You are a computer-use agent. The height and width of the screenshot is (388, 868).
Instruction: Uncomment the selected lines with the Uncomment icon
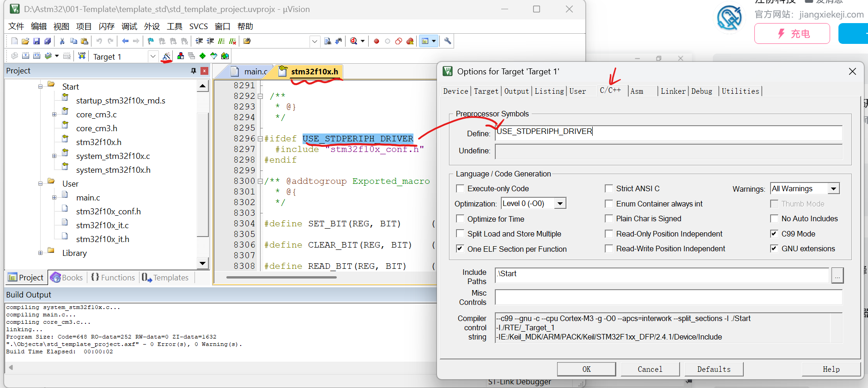pos(232,41)
